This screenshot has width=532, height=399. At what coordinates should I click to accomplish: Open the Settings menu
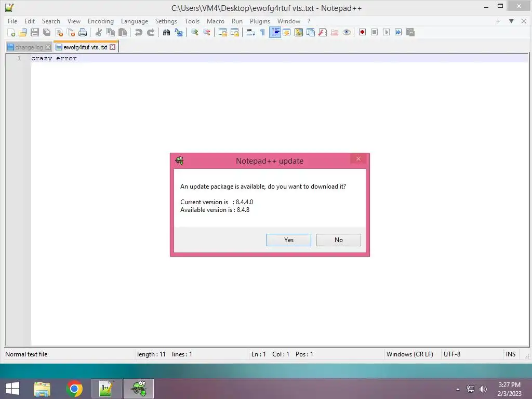(166, 21)
